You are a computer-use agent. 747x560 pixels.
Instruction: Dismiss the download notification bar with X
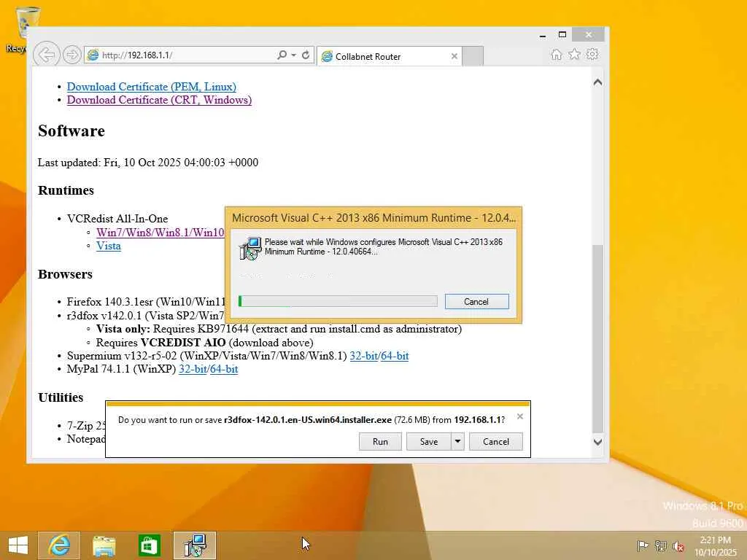[519, 416]
